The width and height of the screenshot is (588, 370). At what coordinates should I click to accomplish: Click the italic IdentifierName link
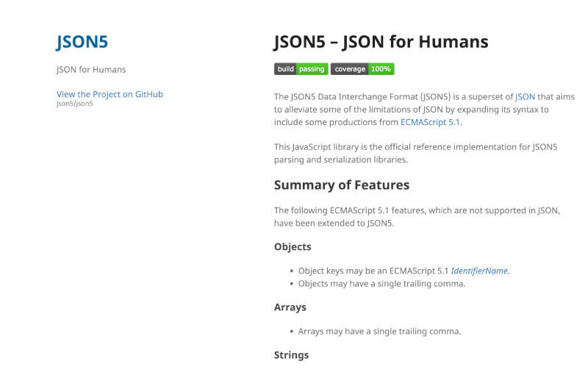[479, 271]
